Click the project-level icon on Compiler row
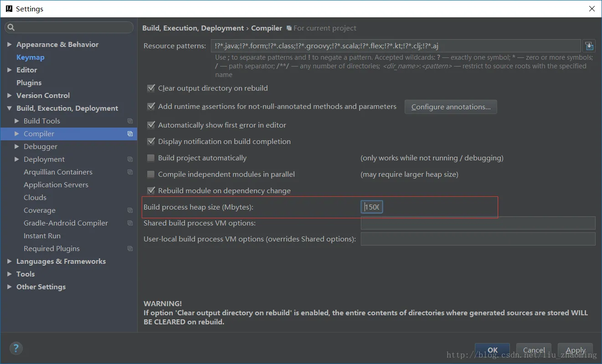The height and width of the screenshot is (364, 602). (x=130, y=134)
